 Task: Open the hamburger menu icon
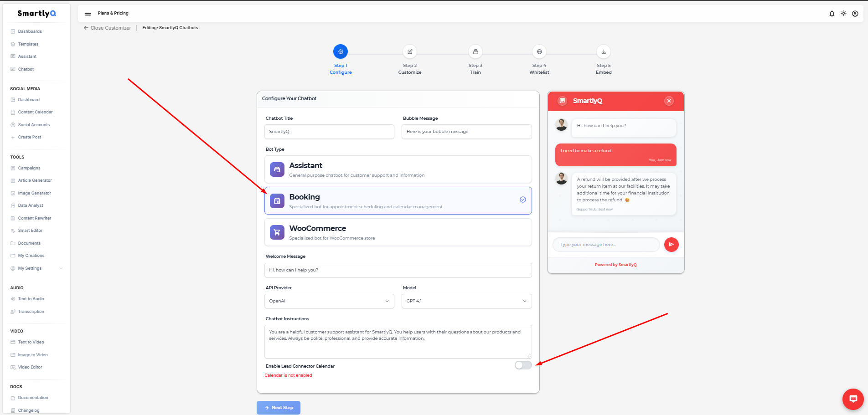tap(88, 13)
